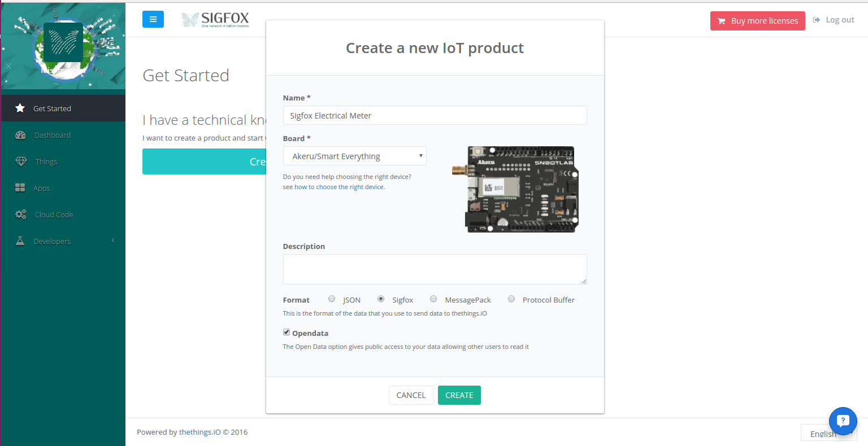The width and height of the screenshot is (868, 446).
Task: Open the English language selector
Action: point(828,433)
